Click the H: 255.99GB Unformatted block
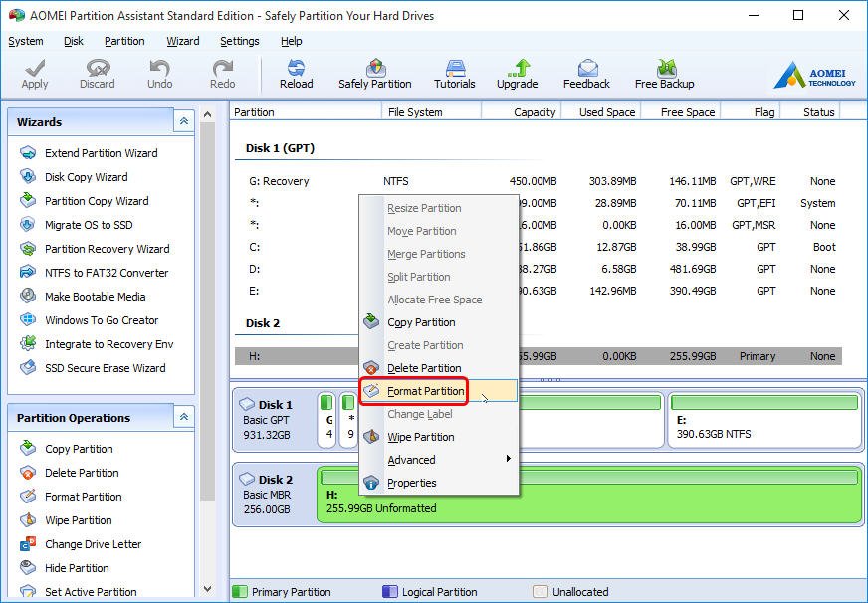This screenshot has width=868, height=603. click(589, 495)
